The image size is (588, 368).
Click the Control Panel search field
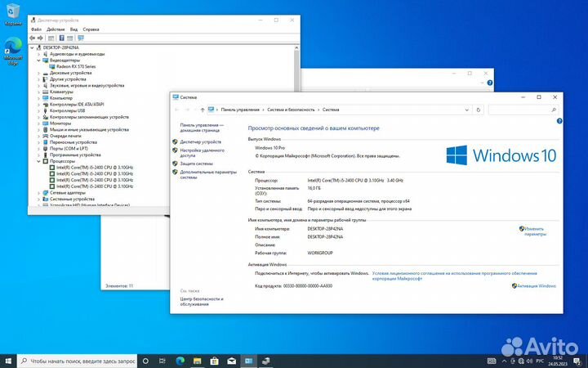tap(523, 110)
